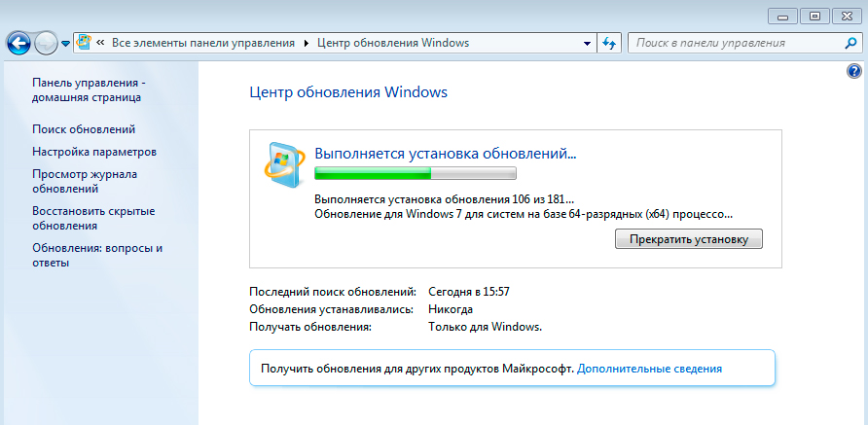This screenshot has height=425, width=868.
Task: Click the Forward navigation arrow
Action: (46, 43)
